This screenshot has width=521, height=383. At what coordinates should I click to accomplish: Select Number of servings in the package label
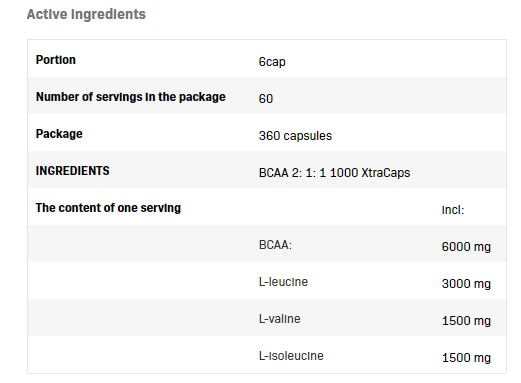coord(131,97)
